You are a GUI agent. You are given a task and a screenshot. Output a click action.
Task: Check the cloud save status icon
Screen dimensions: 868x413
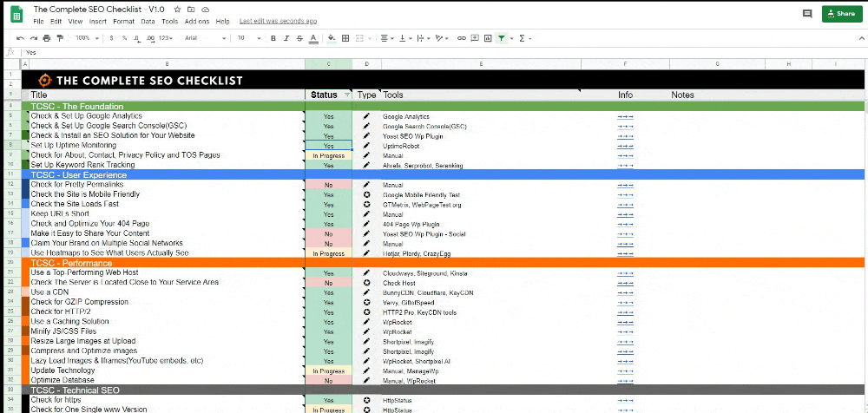pos(206,10)
